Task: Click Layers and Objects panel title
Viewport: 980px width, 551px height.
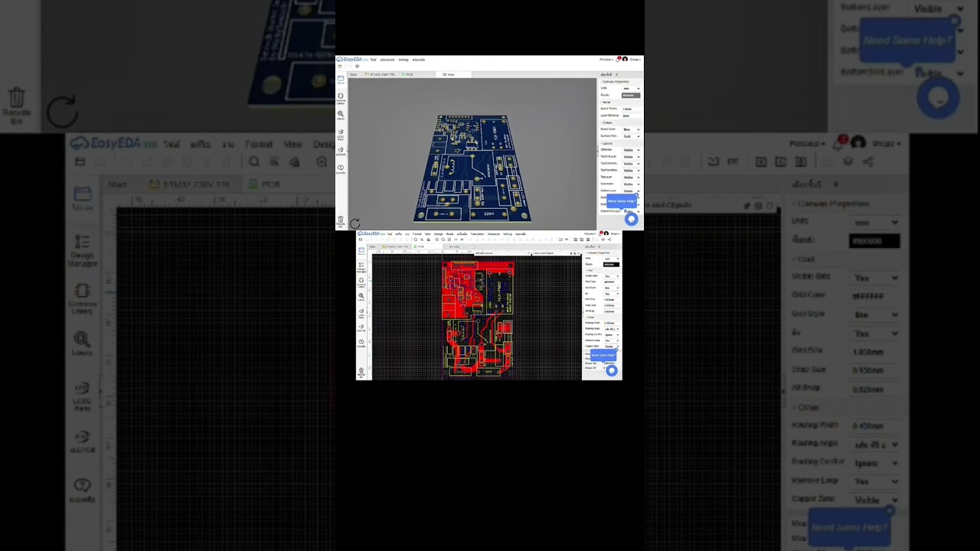Action: (544, 253)
